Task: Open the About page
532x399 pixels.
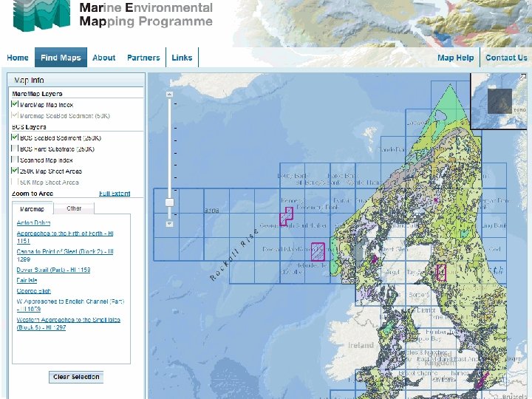Action: (104, 58)
